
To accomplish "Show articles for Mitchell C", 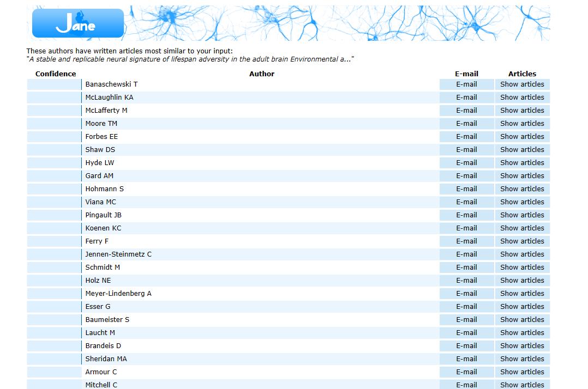I will [522, 384].
